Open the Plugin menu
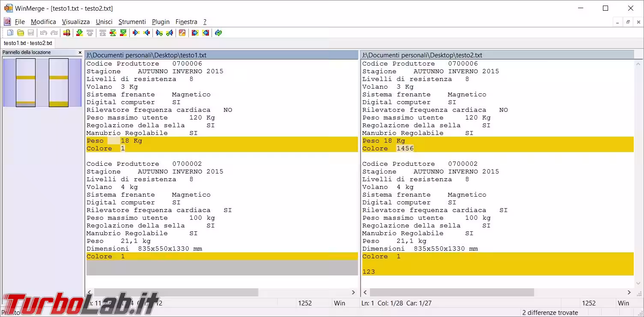Image resolution: width=644 pixels, height=317 pixels. point(161,22)
